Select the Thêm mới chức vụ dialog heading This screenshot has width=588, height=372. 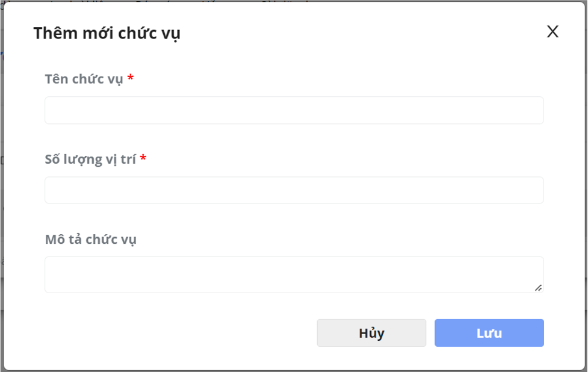click(107, 33)
